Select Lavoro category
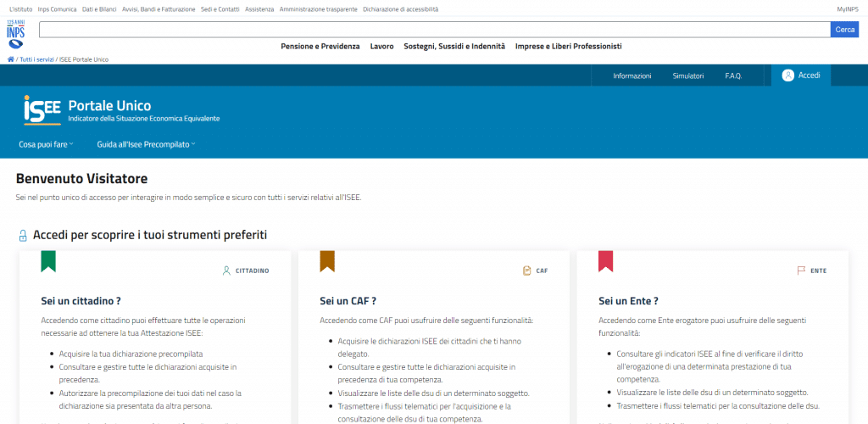This screenshot has width=868, height=424. 382,47
